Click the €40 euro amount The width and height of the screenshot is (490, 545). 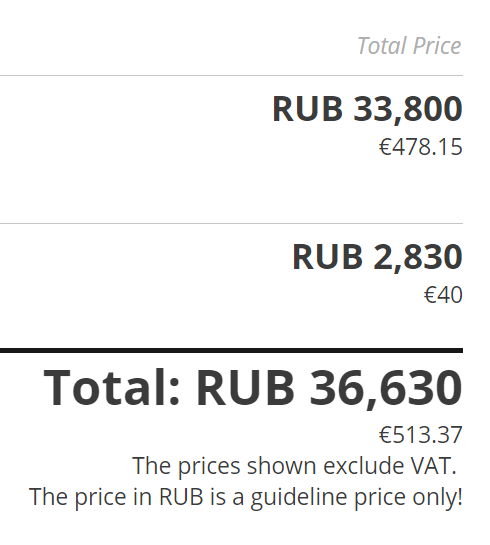point(443,295)
